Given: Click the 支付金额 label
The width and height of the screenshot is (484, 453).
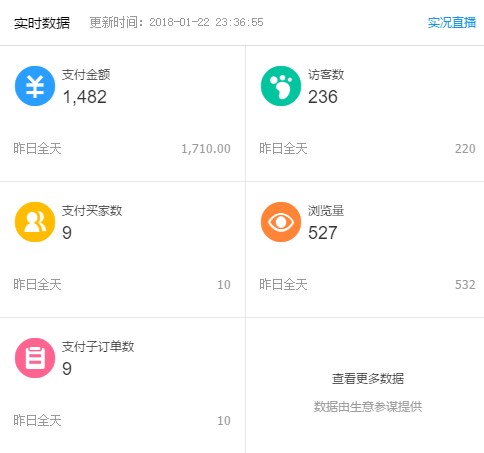Looking at the screenshot, I should (x=86, y=75).
